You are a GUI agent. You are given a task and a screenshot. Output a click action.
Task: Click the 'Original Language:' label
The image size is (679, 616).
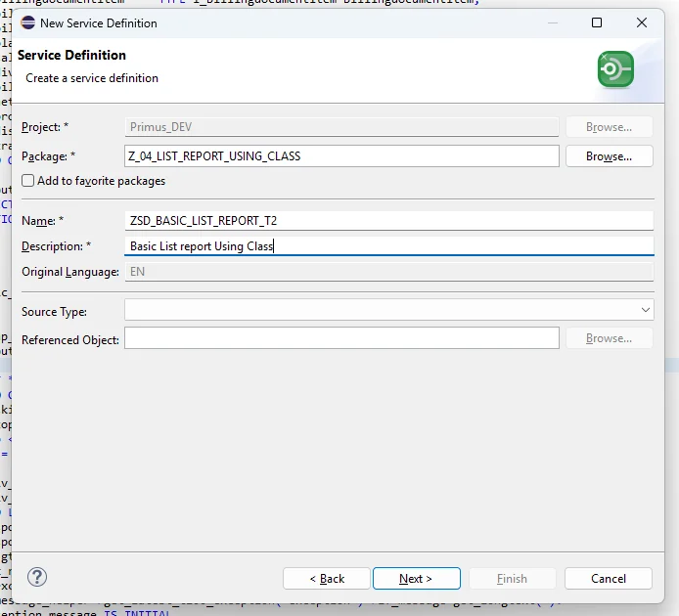[70, 272]
